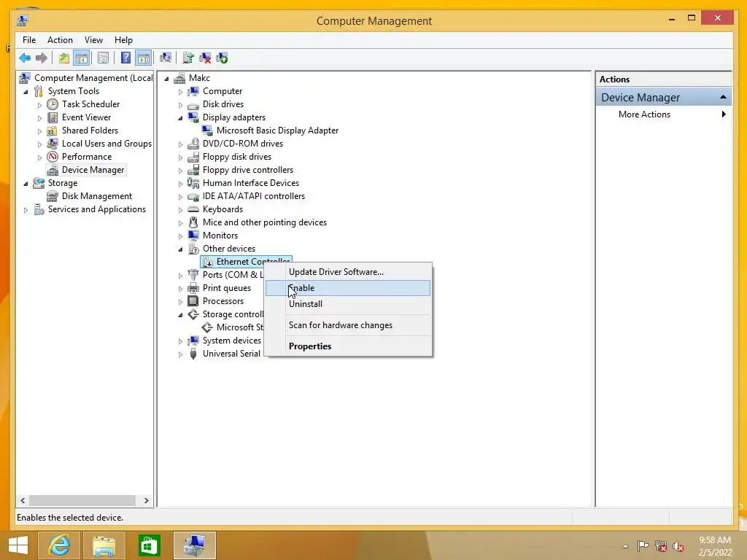Select the Makc computer root node
This screenshot has width=747, height=560.
point(199,78)
